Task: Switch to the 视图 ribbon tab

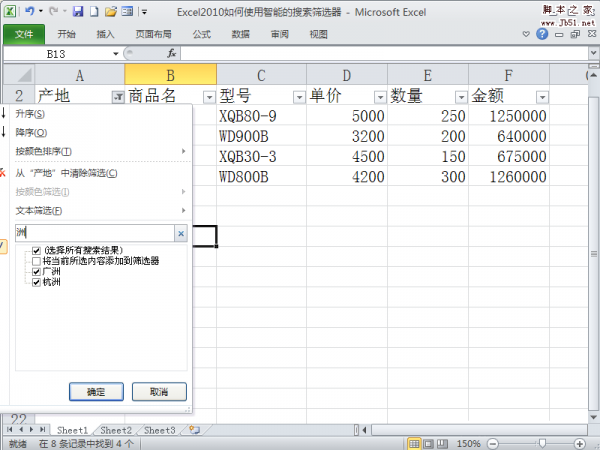Action: tap(318, 34)
